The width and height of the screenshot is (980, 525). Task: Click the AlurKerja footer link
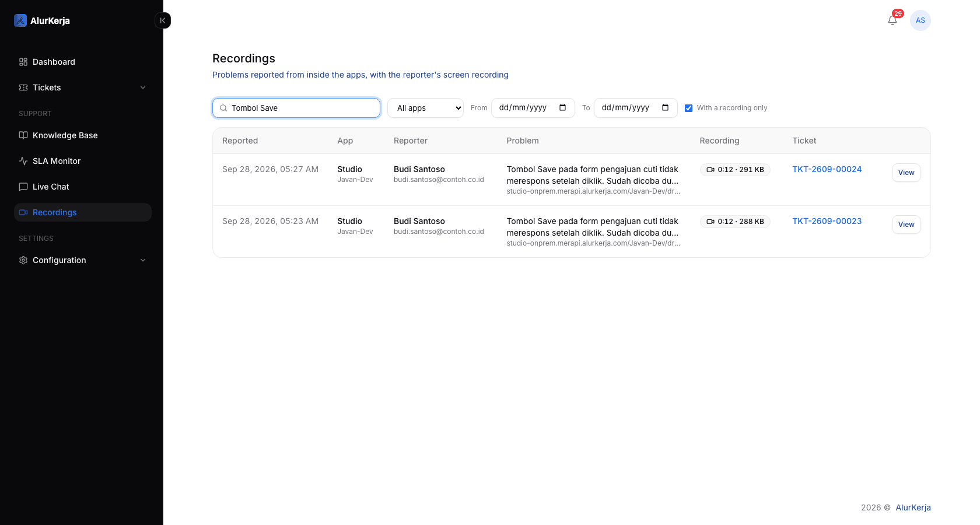click(914, 508)
